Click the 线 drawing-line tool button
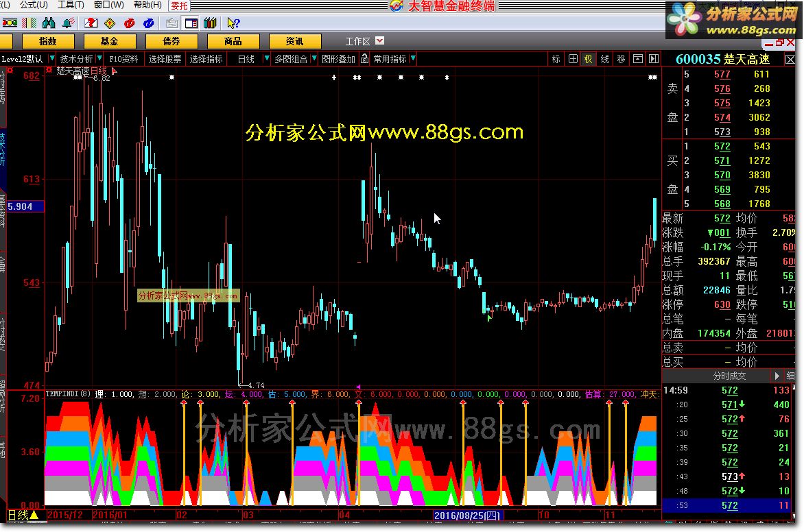 605,59
